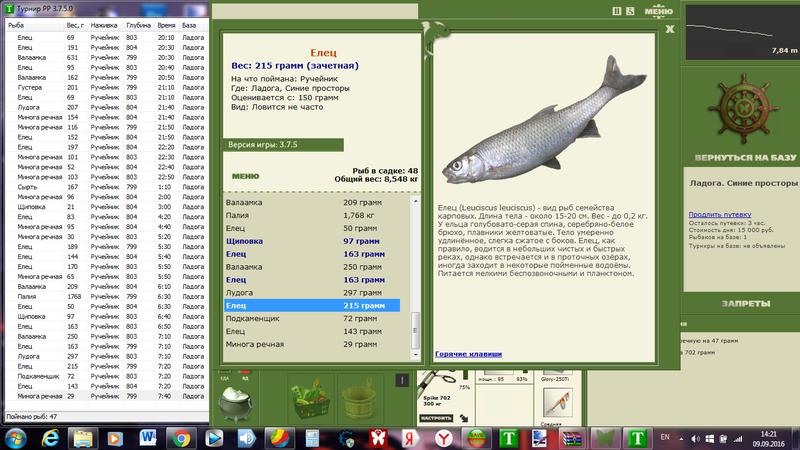
Task: Sort by Рыба column in Турнир window
Action: [35, 25]
